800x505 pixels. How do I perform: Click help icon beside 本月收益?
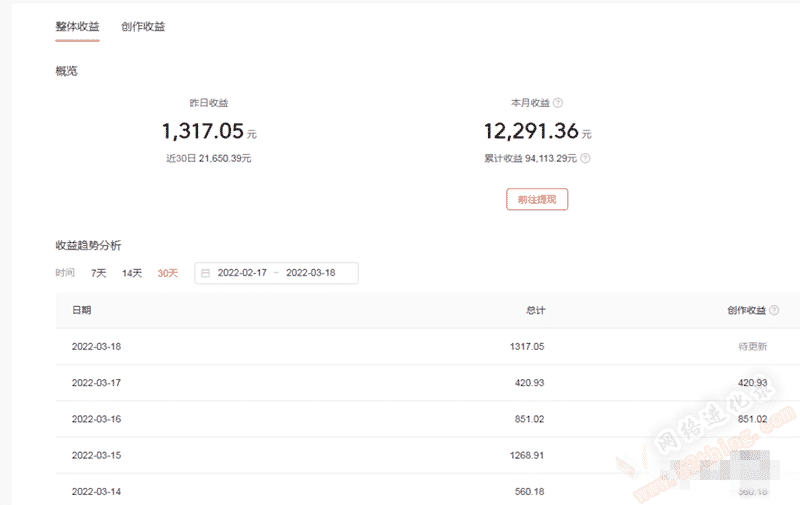click(x=558, y=103)
